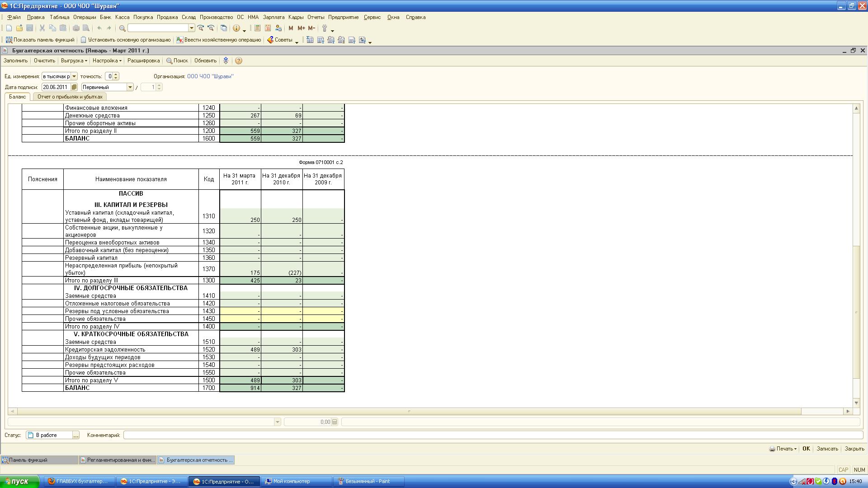Expand the main toolbar search history dropdown
Image resolution: width=868 pixels, height=488 pixels.
click(192, 28)
